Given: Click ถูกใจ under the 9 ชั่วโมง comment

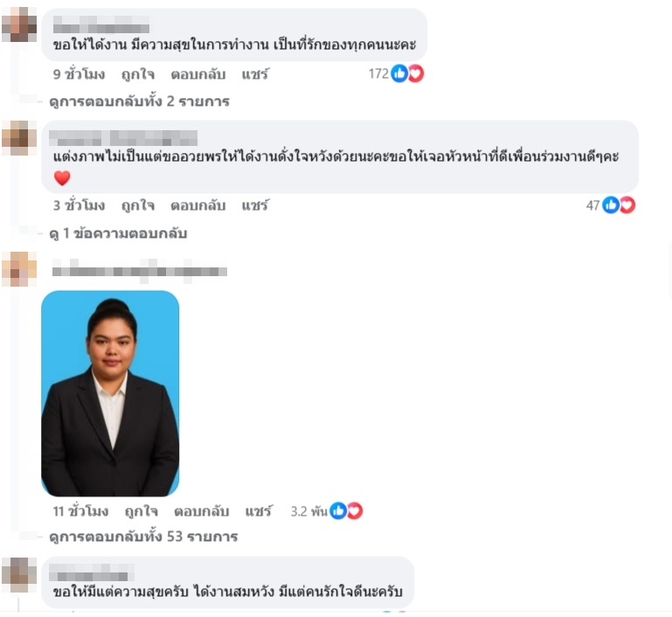Looking at the screenshot, I should (137, 74).
